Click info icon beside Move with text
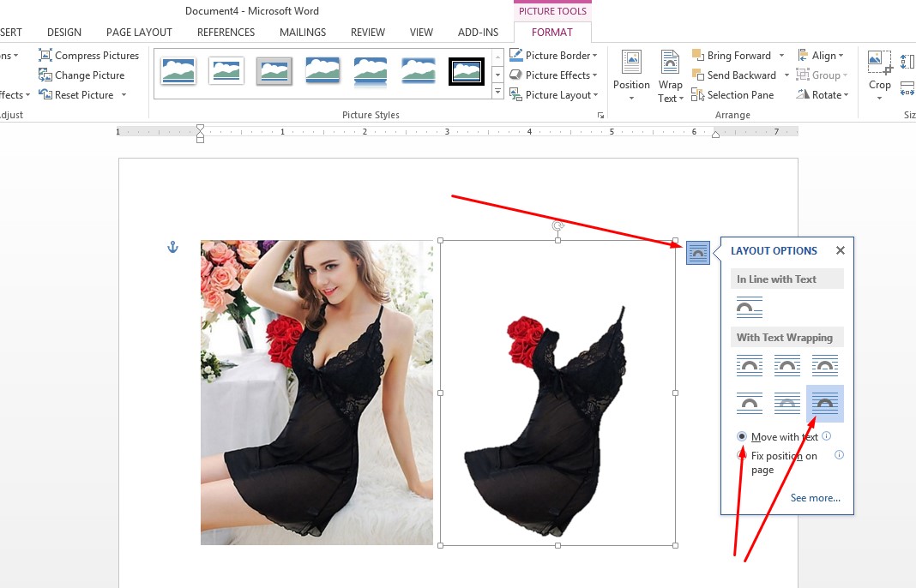 [827, 435]
